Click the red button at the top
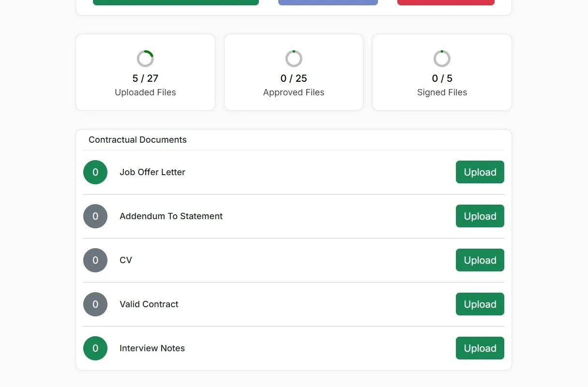This screenshot has height=387, width=588. [446, 2]
